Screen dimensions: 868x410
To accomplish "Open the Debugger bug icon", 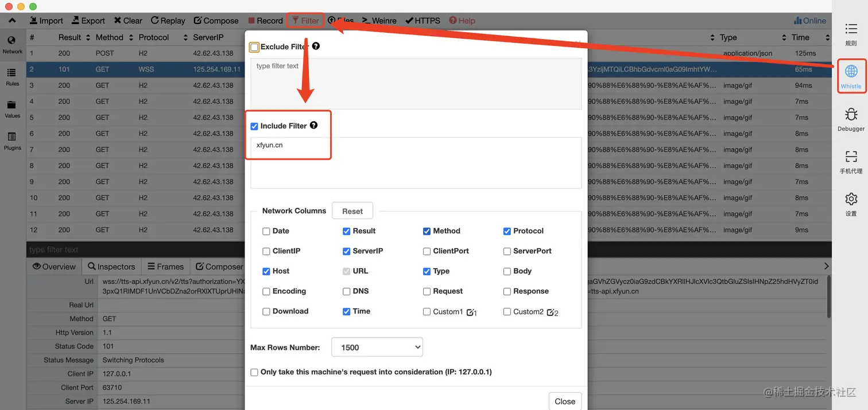I will (851, 119).
